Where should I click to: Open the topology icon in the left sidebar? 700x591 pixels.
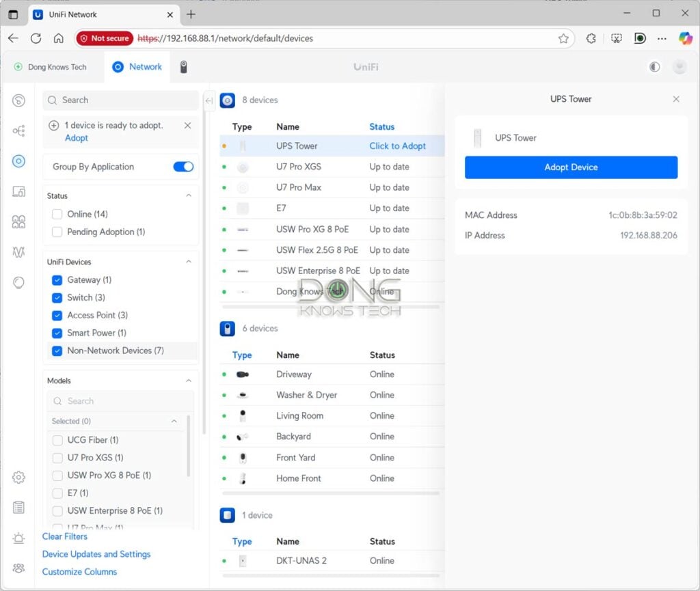coord(18,130)
